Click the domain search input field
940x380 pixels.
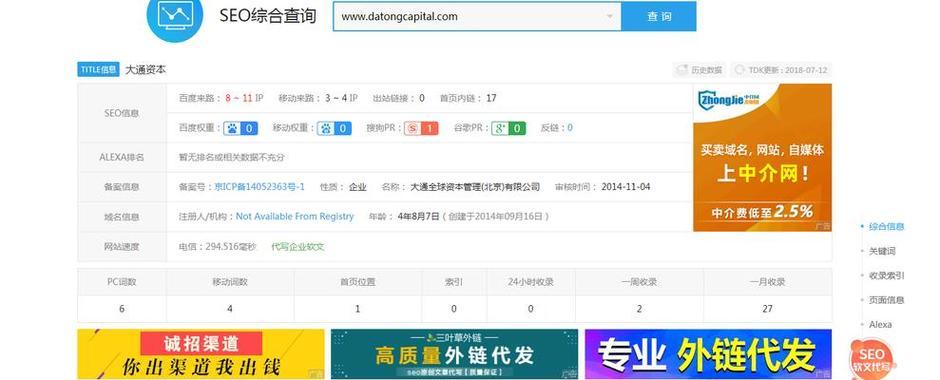477,17
